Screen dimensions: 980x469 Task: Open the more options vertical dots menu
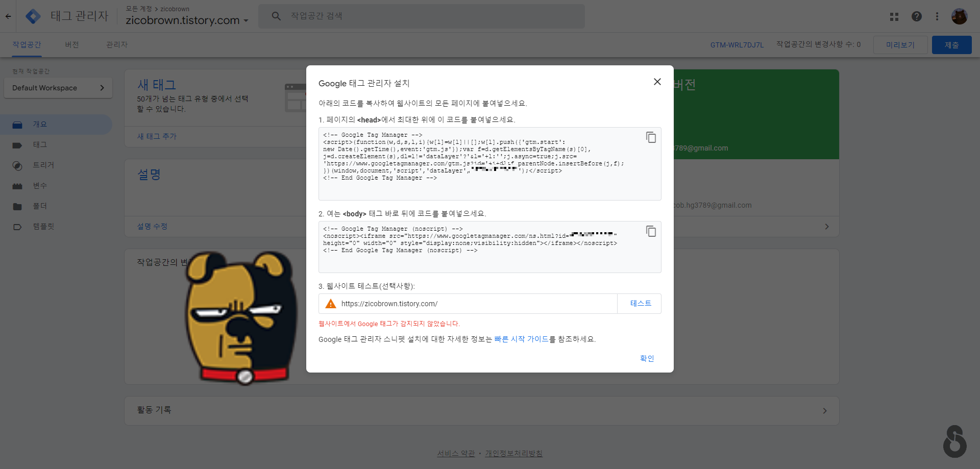[x=937, y=16]
